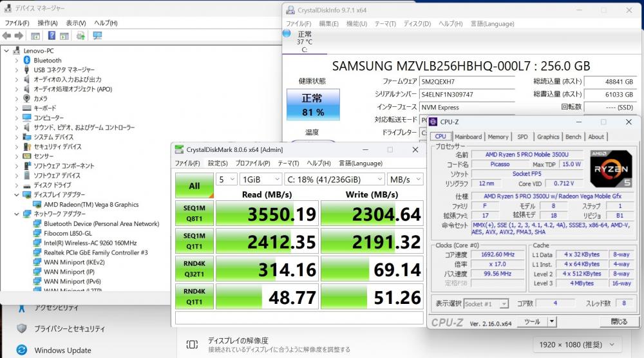Click the Ryzen 5 logo in CPU-Z
The height and width of the screenshot is (358, 644).
point(611,169)
